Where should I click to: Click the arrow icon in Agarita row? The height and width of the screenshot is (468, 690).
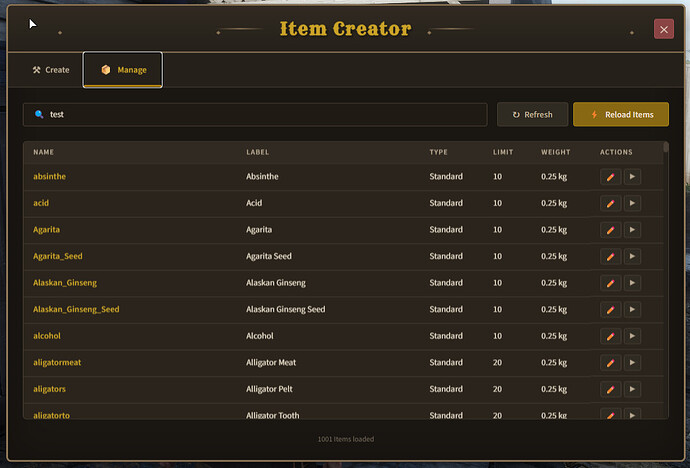[632, 230]
